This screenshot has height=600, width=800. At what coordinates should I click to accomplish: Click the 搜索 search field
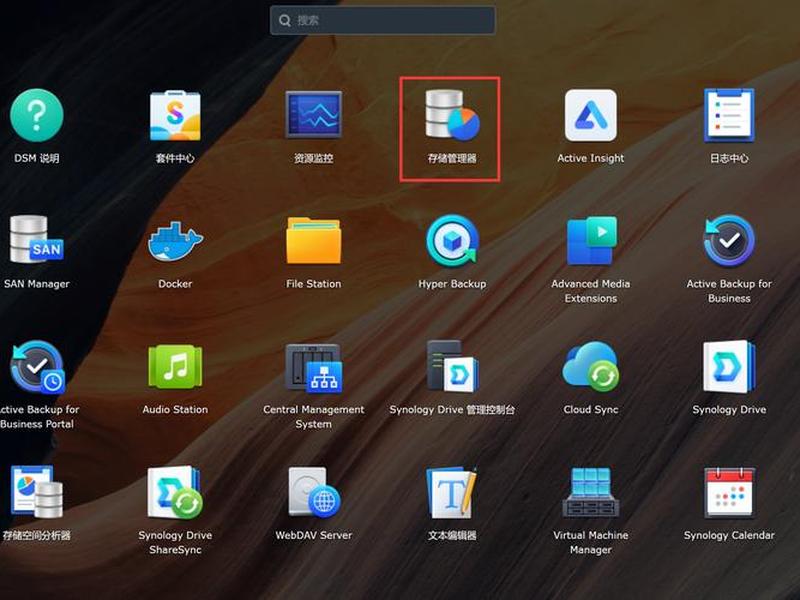click(383, 20)
